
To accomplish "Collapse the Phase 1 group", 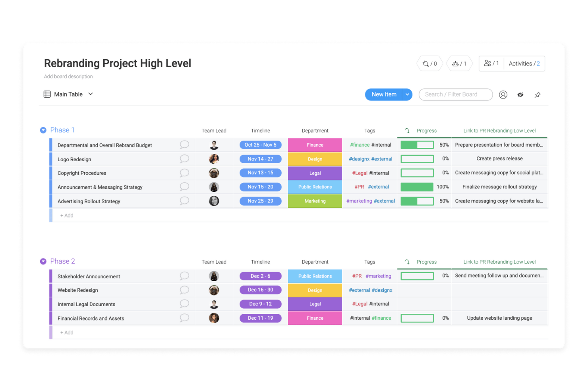I will pos(43,130).
